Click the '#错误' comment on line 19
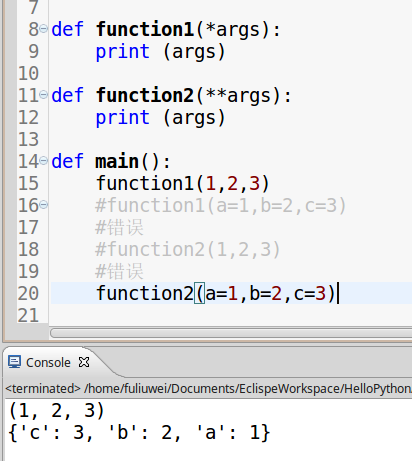Screen dimensions: 412x461 (119, 271)
